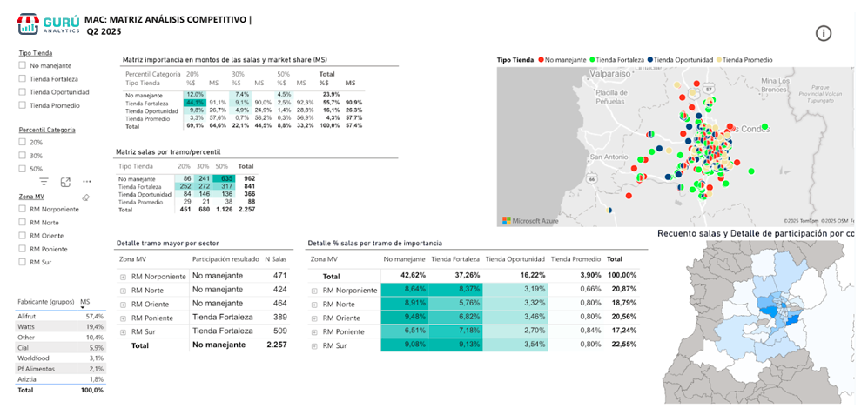Tick the 30% percentil checkbox

pos(22,156)
